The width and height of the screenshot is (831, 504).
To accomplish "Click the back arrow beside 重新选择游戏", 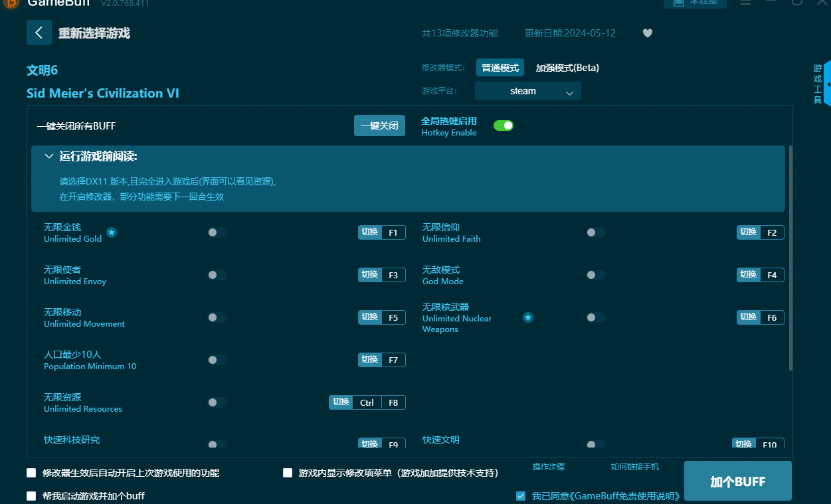I will click(x=39, y=33).
